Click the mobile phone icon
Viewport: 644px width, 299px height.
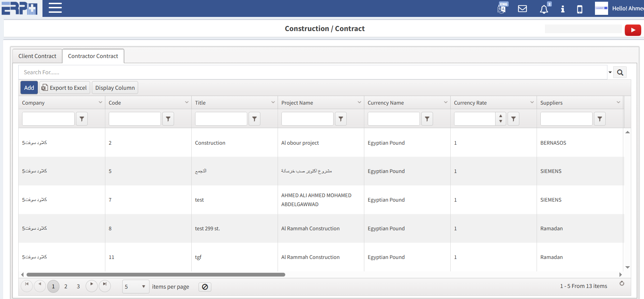click(580, 9)
